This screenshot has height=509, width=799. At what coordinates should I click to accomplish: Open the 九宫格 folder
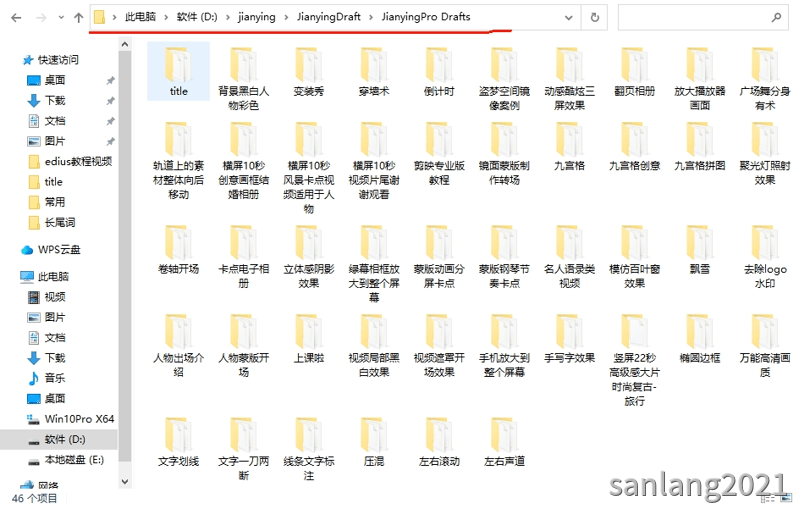point(570,146)
